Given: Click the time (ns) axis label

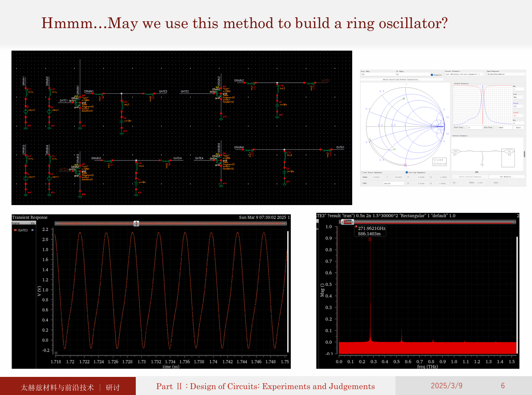Looking at the screenshot, I should pyautogui.click(x=171, y=367).
